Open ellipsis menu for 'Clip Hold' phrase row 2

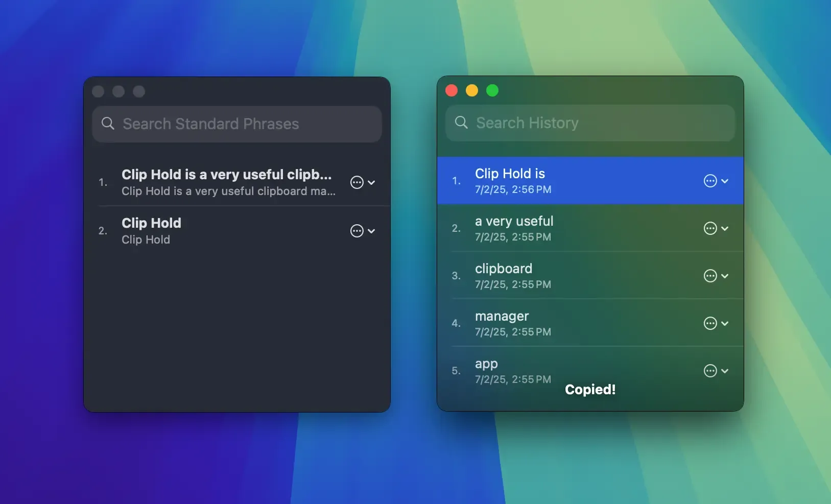coord(357,231)
